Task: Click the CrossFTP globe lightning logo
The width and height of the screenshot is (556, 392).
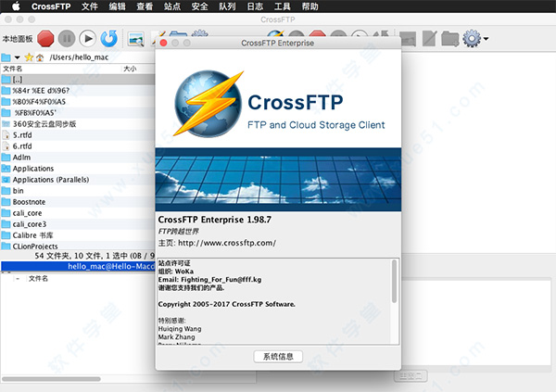Action: click(208, 104)
